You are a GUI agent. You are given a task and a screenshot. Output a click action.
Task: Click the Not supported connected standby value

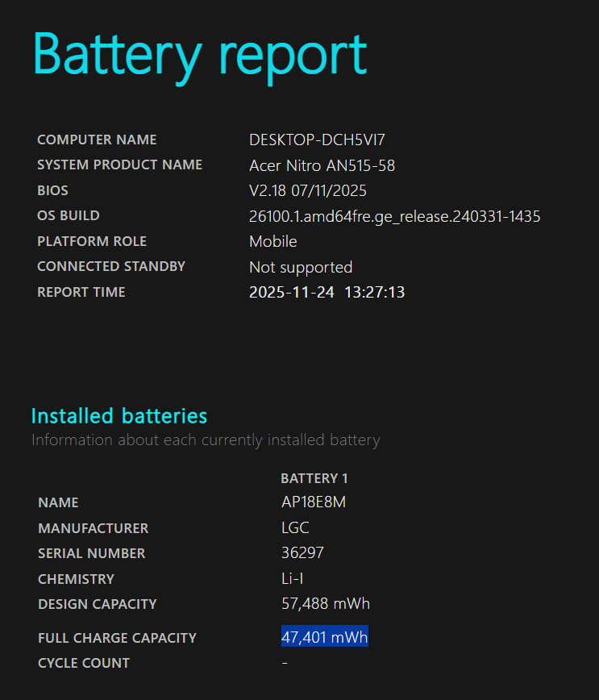(300, 267)
